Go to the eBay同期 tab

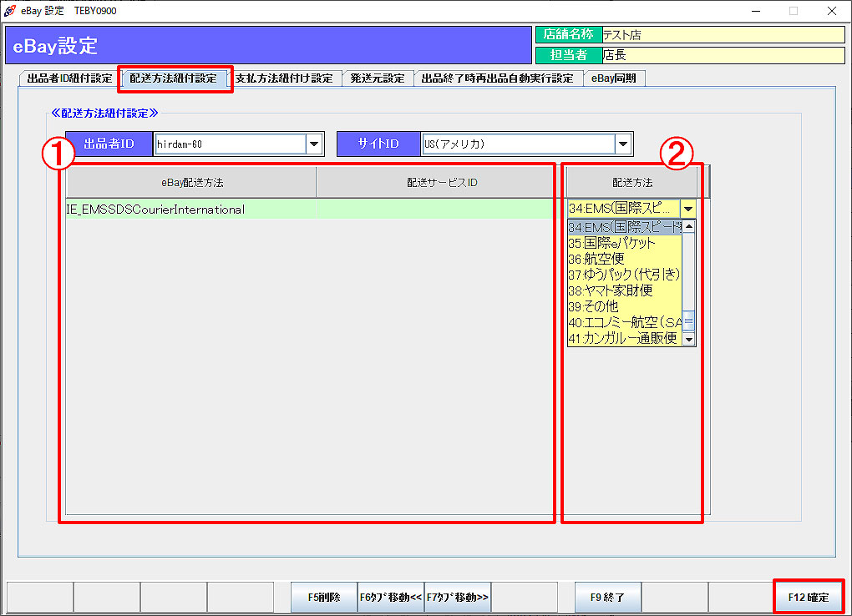(x=614, y=78)
